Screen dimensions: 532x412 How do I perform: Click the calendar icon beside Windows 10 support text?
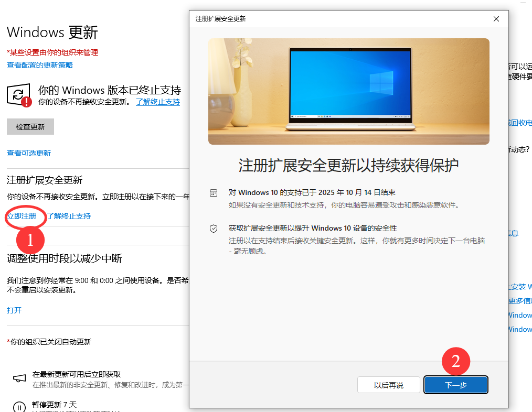(x=214, y=193)
